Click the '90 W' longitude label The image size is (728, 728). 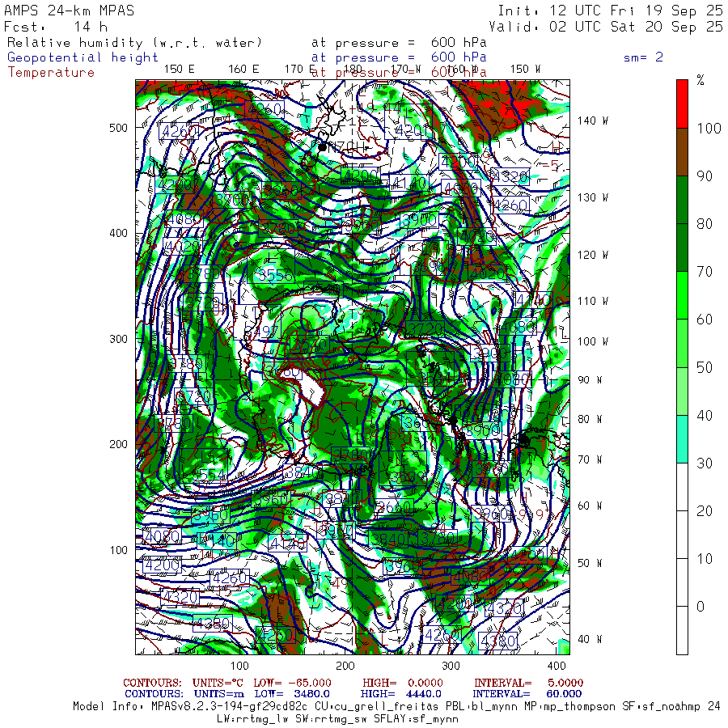(x=590, y=380)
